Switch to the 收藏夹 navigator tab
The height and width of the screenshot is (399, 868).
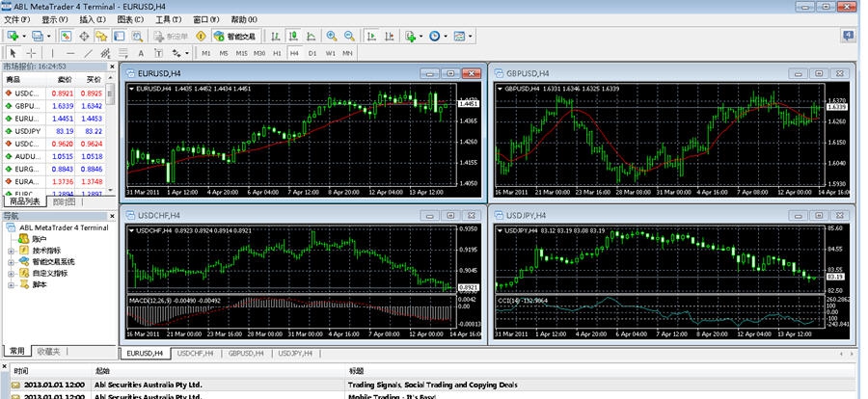coord(48,351)
